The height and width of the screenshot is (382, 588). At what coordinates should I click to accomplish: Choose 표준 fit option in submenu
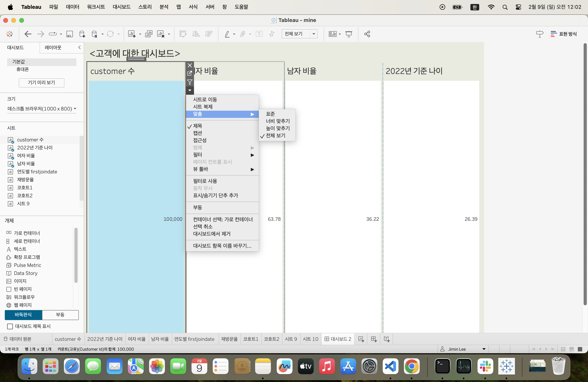point(277,114)
